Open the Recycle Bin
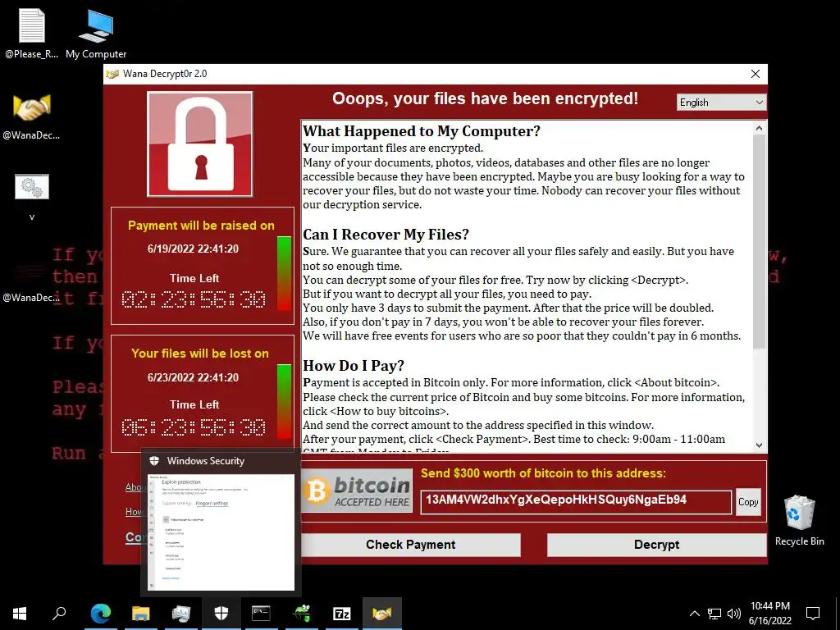Viewport: 840px width, 630px height. click(x=799, y=520)
